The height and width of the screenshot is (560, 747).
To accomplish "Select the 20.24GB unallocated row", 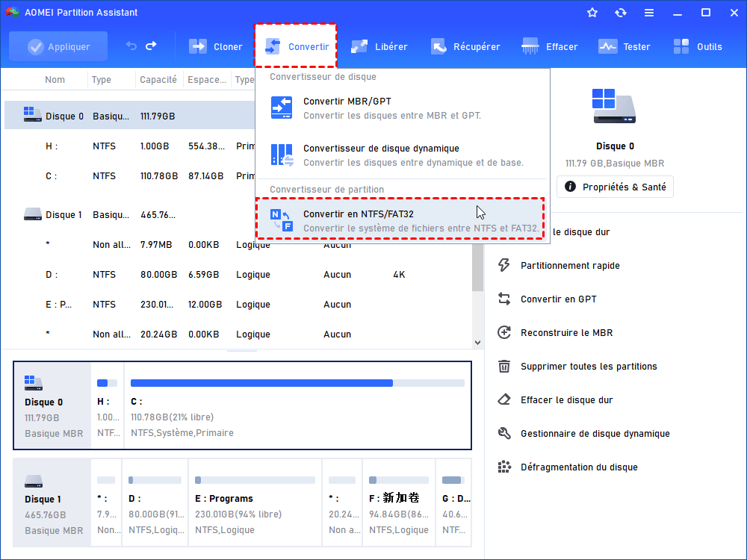I will 238,335.
